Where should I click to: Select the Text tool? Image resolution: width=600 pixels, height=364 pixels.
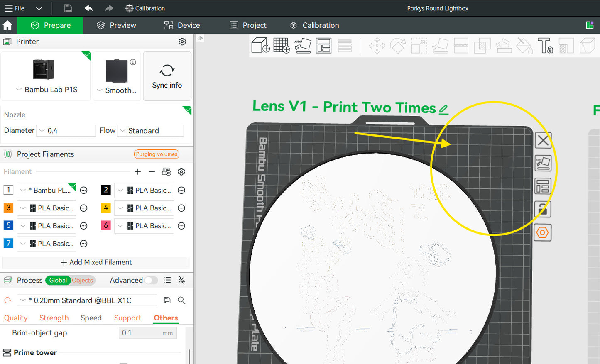[545, 45]
